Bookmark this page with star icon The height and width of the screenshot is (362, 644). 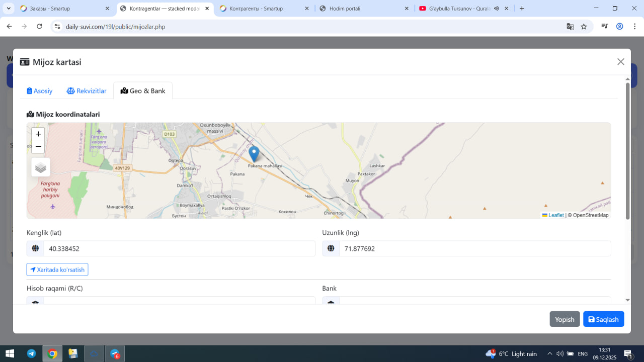584,27
